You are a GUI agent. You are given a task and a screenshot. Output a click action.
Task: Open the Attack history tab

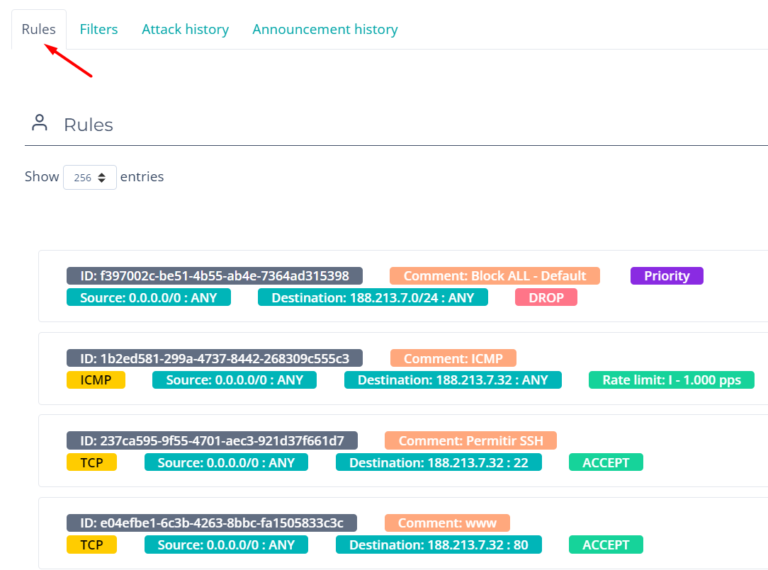[185, 29]
